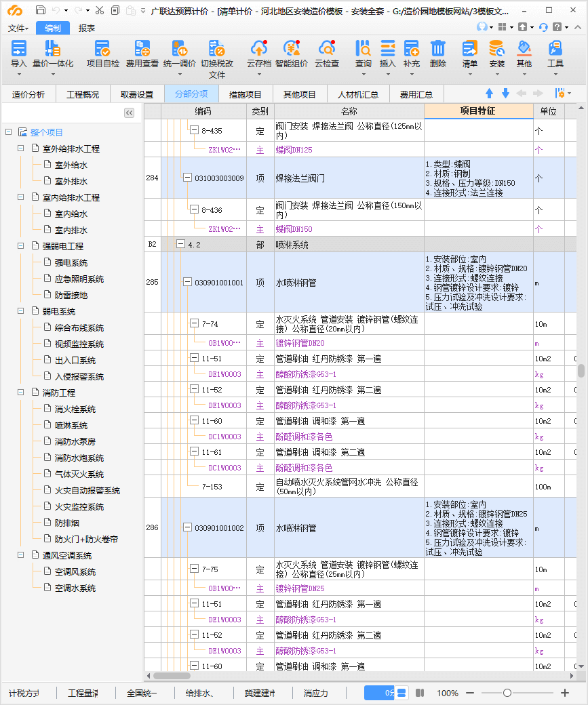Click the 费用查看 cost view icon
The width and height of the screenshot is (588, 705).
[x=142, y=49]
